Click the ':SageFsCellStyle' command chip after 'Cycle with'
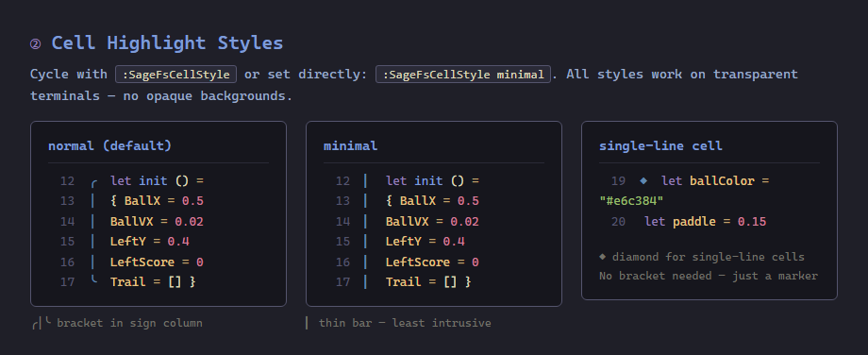 176,75
